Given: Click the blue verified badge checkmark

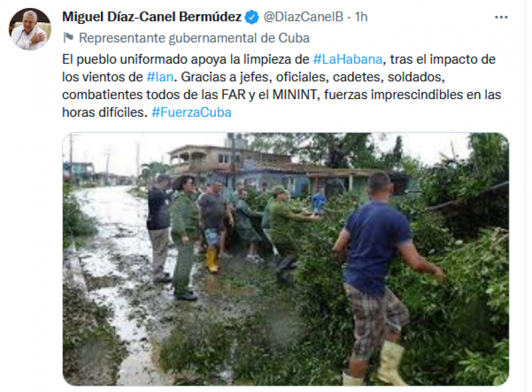Looking at the screenshot, I should click(x=252, y=17).
